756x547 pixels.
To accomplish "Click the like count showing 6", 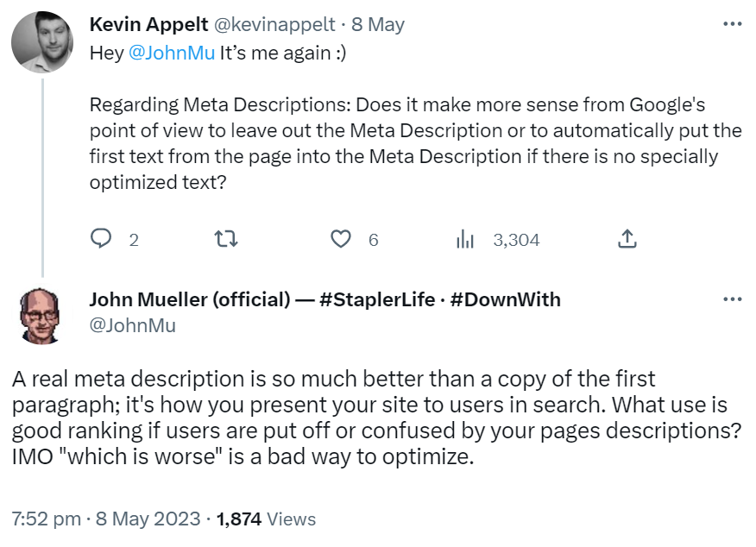I will [x=373, y=241].
